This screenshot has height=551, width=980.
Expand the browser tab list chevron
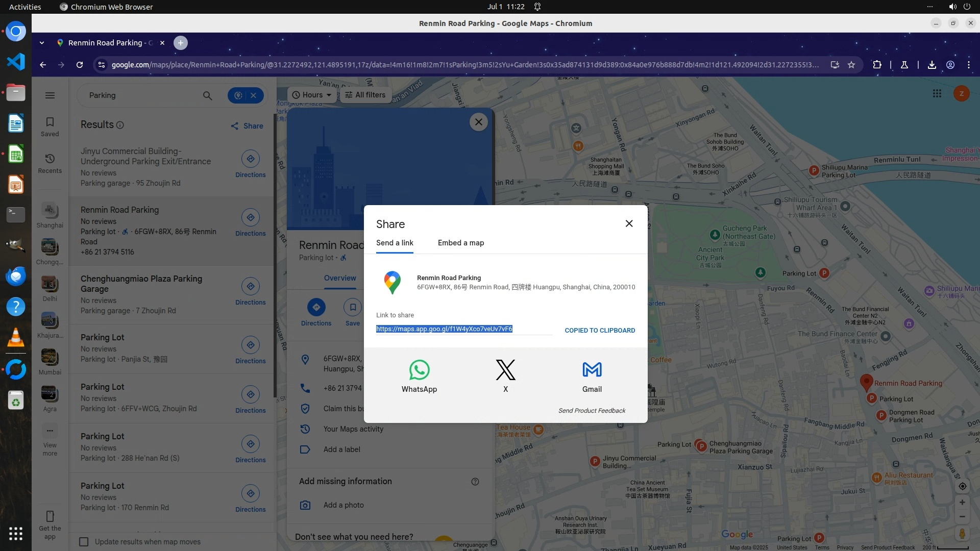point(41,43)
